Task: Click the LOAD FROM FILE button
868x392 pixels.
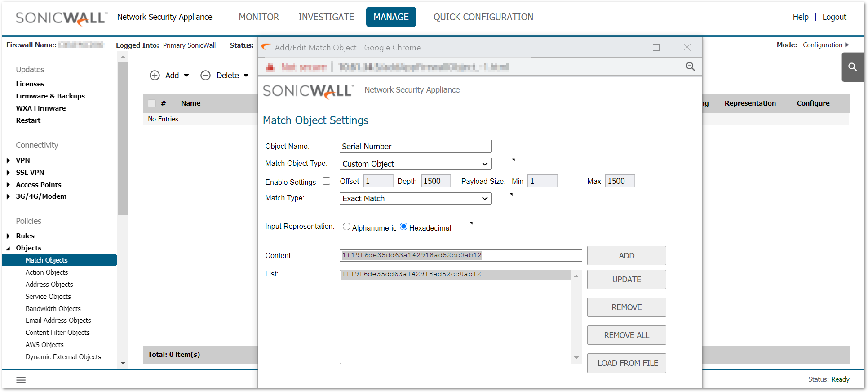Action: click(x=626, y=363)
